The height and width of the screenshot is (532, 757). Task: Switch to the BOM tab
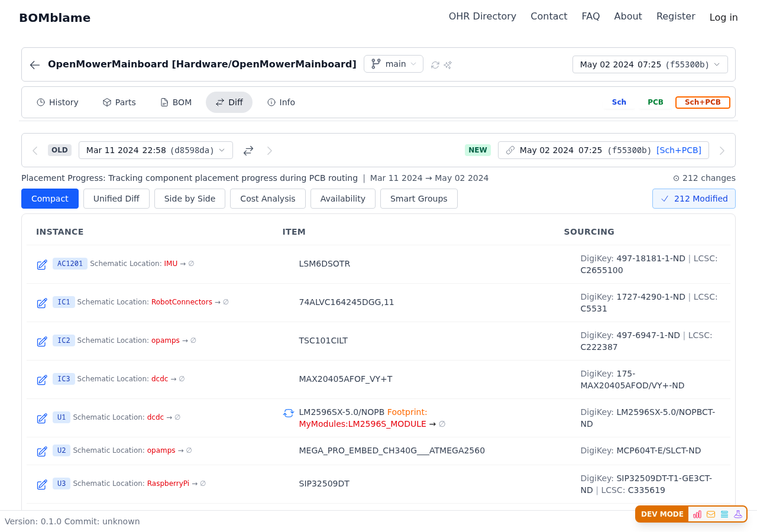176,102
